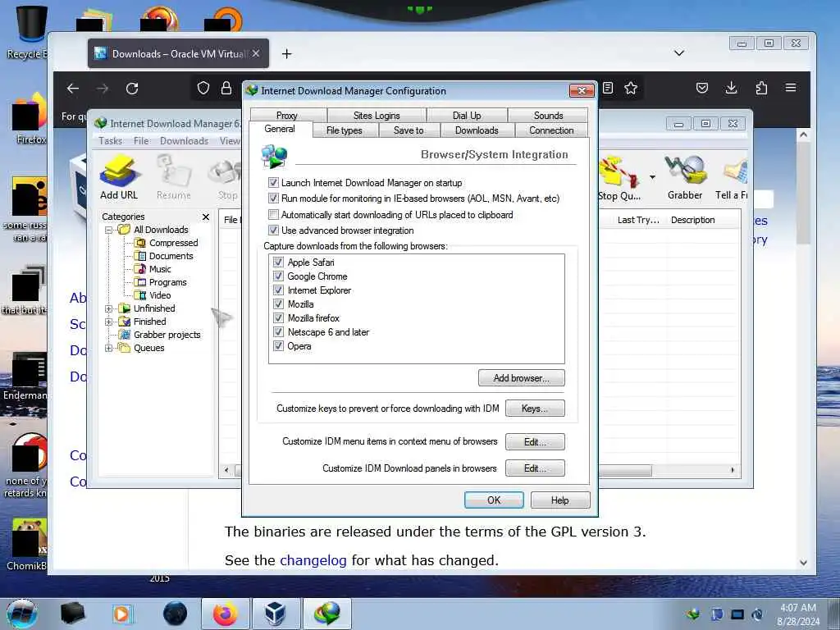Click Edit for IDM Download panels
This screenshot has width=840, height=630.
pos(535,468)
